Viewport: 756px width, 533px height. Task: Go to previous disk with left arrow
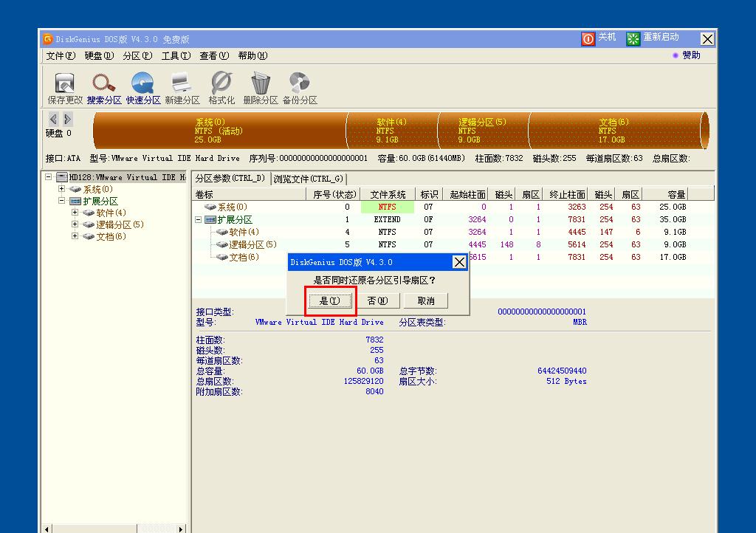pos(53,119)
